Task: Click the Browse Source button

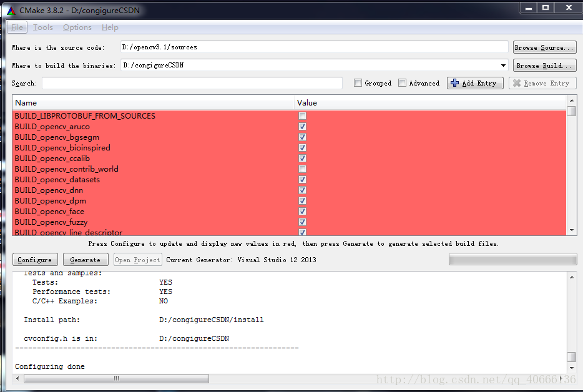Action: coord(544,47)
